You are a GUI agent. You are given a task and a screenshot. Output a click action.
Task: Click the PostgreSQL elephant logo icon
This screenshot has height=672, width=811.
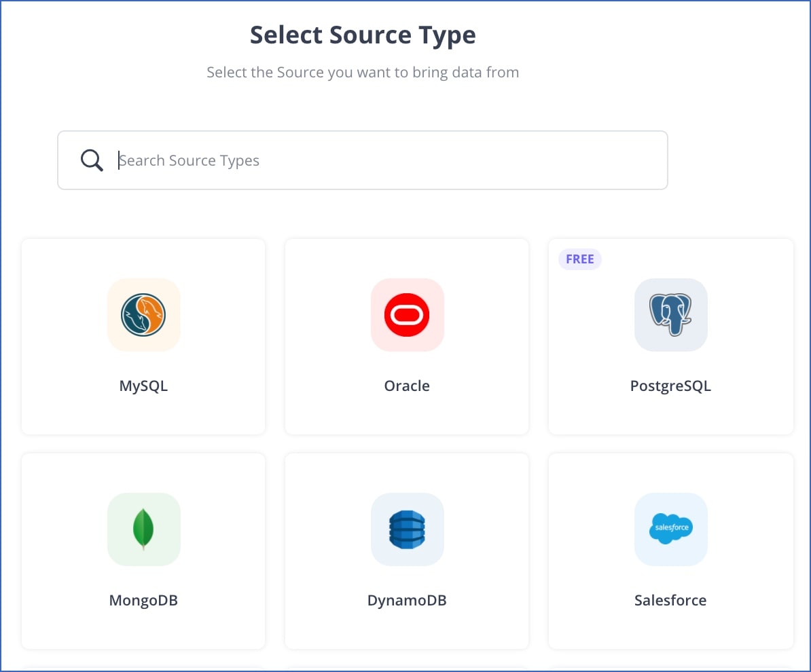pos(671,315)
